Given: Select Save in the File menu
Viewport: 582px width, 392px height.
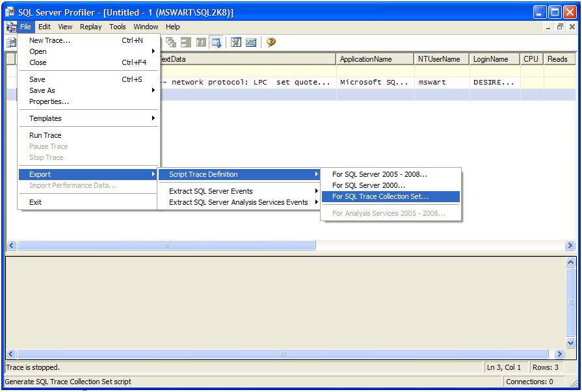Looking at the screenshot, I should coord(88,79).
